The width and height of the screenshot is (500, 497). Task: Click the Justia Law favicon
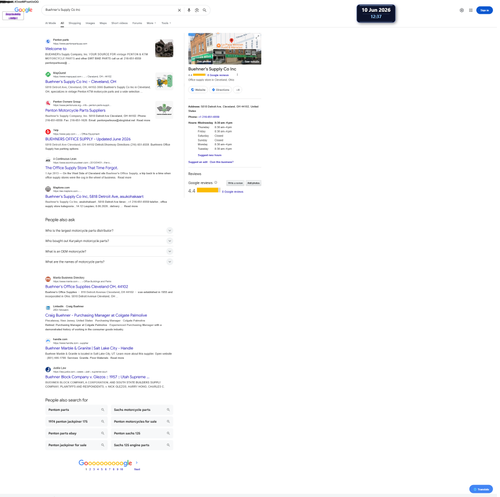coord(48,369)
